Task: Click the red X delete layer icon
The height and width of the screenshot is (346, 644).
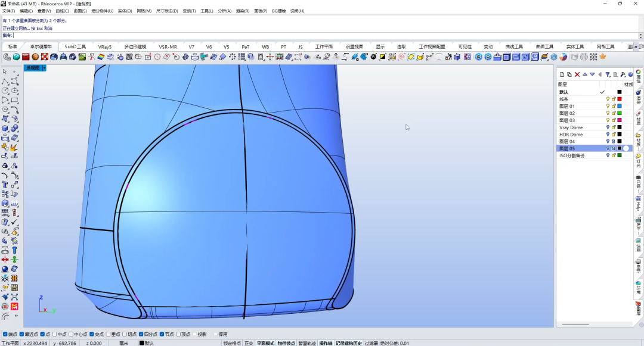Action: tap(577, 74)
